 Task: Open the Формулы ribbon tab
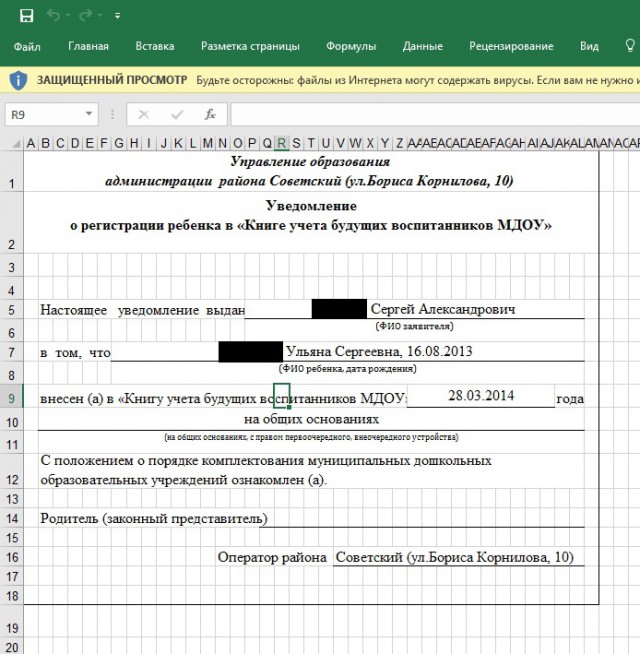coord(351,46)
